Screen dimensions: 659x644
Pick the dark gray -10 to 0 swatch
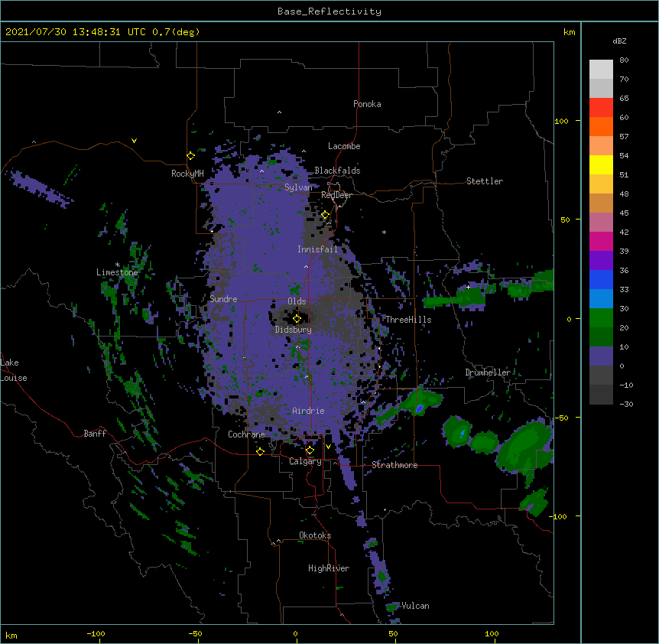tap(601, 376)
